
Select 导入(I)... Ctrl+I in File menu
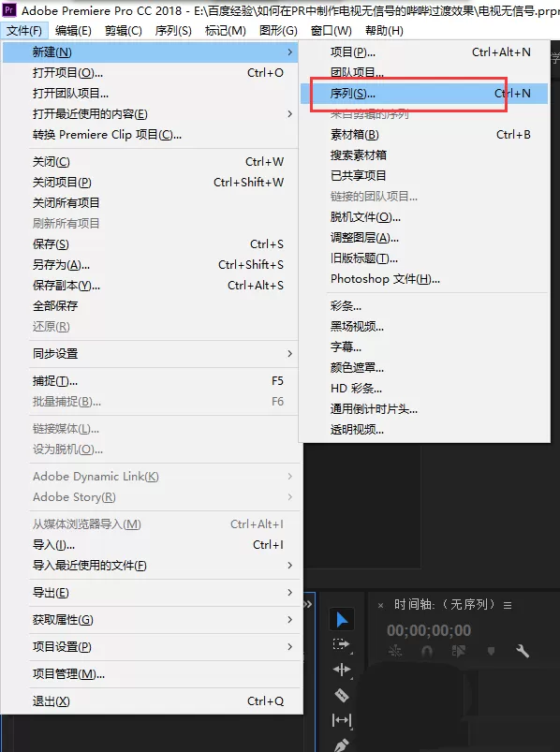151,544
